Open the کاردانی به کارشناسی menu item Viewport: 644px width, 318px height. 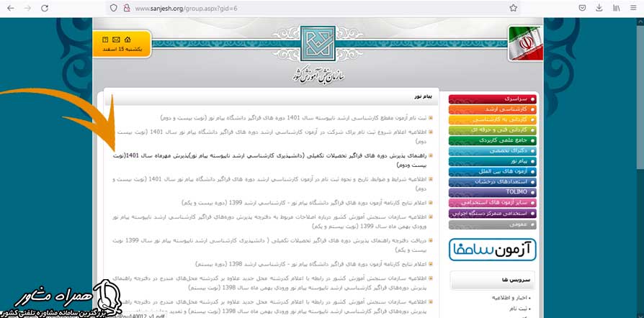click(493, 120)
